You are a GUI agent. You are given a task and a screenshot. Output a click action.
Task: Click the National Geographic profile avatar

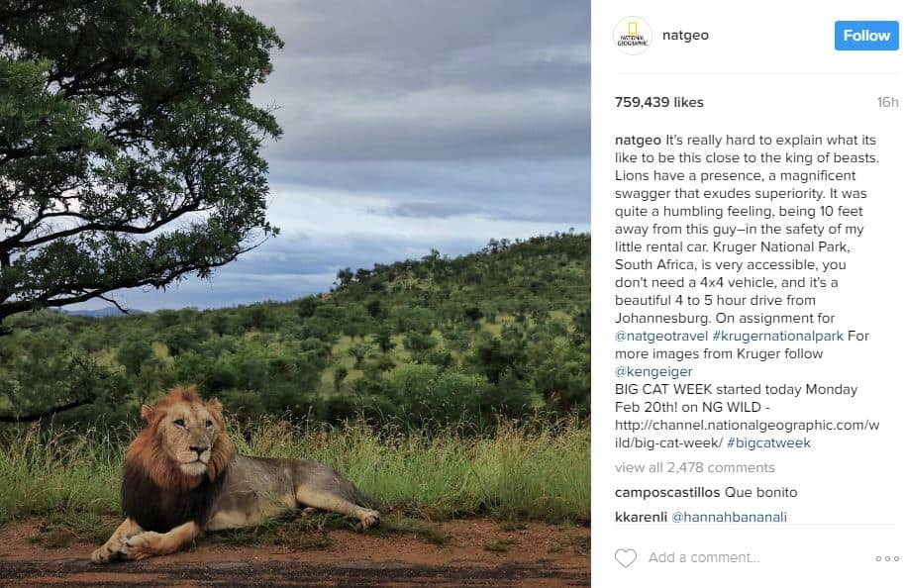632,36
